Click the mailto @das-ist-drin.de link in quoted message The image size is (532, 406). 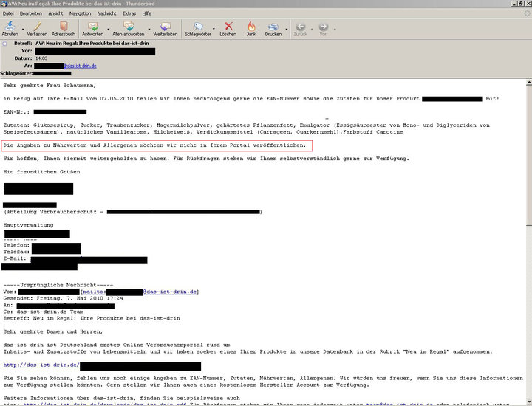[170, 292]
